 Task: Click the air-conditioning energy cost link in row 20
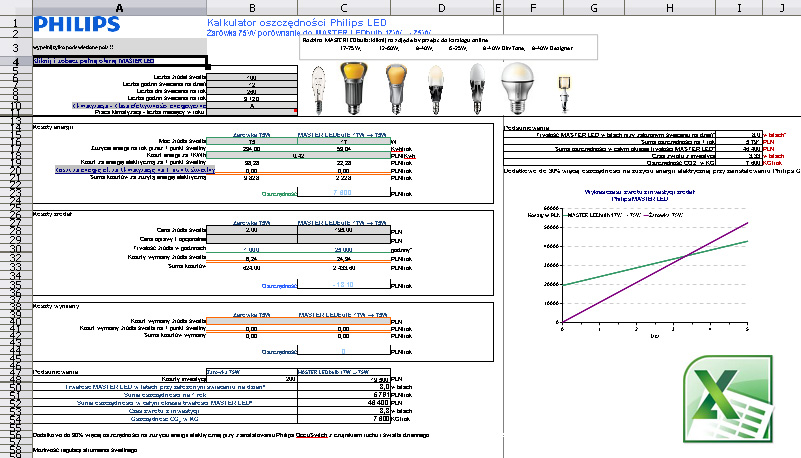(x=135, y=170)
